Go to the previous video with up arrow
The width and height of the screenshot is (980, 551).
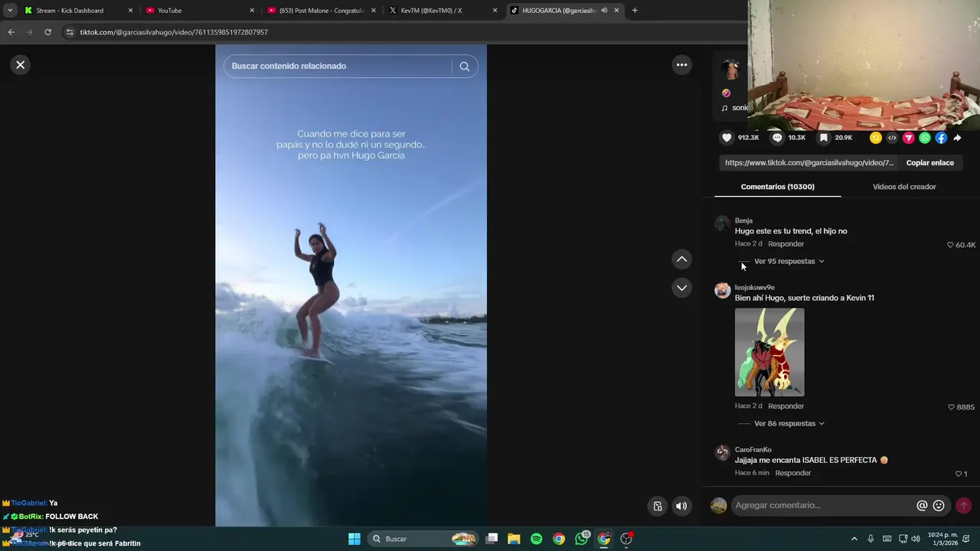[x=681, y=259]
